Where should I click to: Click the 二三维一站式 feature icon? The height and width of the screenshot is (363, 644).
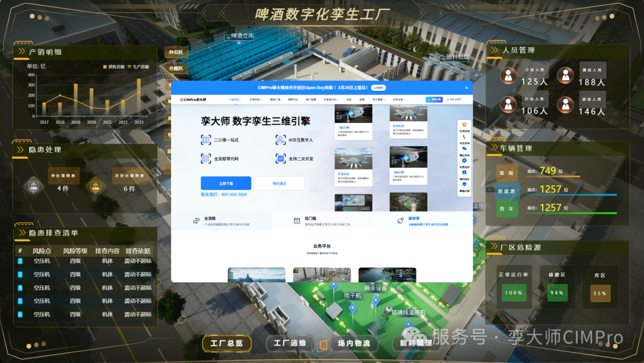(205, 140)
